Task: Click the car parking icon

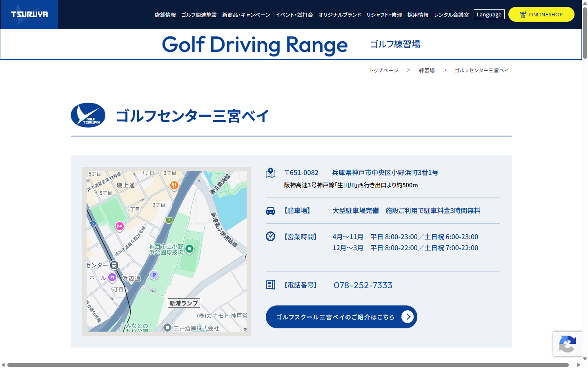Action: pos(270,211)
